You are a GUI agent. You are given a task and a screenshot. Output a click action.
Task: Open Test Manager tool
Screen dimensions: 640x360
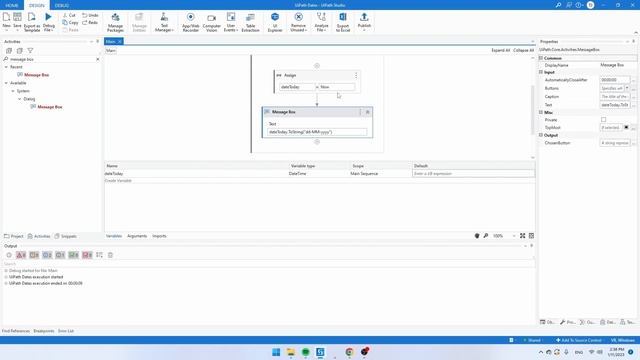[164, 22]
